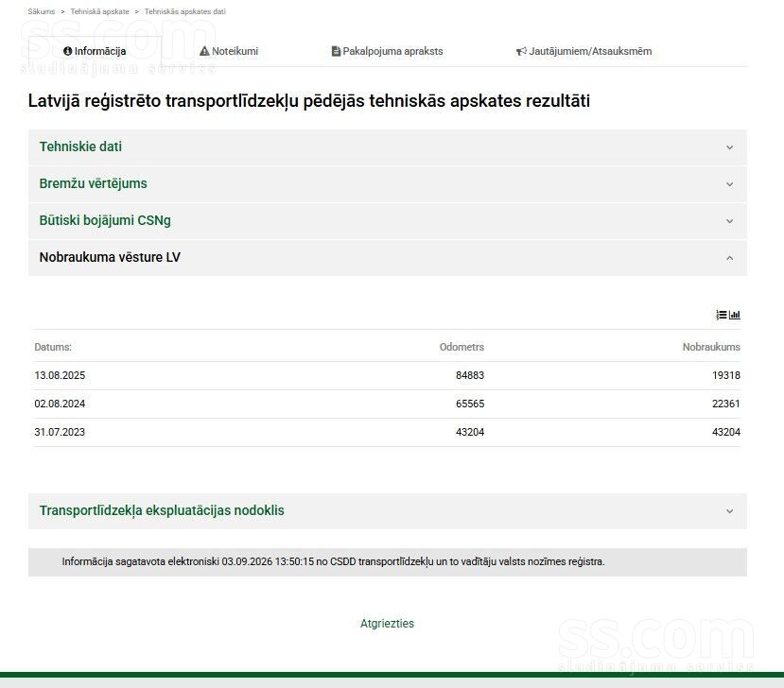Click the Odometrs column header
The width and height of the screenshot is (784, 688).
[x=462, y=347]
